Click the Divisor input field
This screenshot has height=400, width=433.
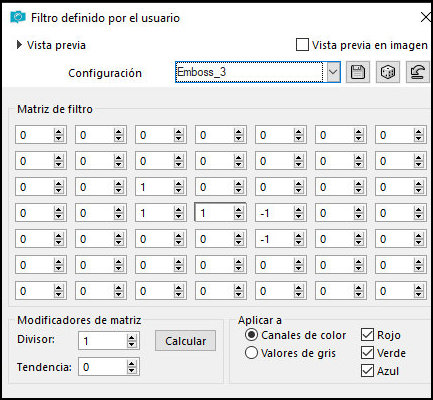[x=103, y=341]
